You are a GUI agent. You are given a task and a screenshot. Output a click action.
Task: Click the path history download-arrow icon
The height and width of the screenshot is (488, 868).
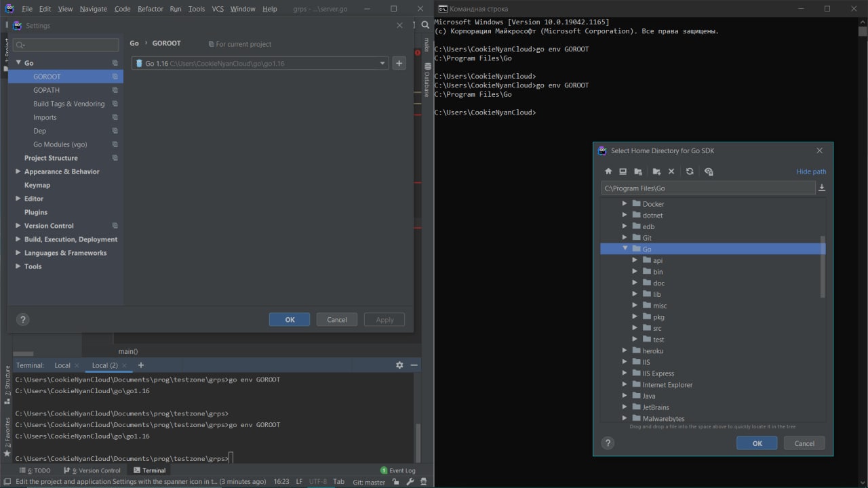tap(822, 188)
